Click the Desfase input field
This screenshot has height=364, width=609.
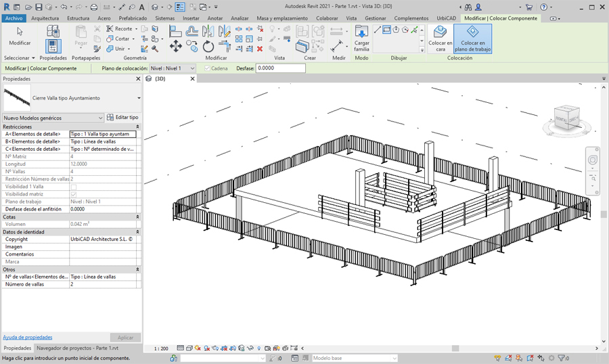(x=280, y=68)
